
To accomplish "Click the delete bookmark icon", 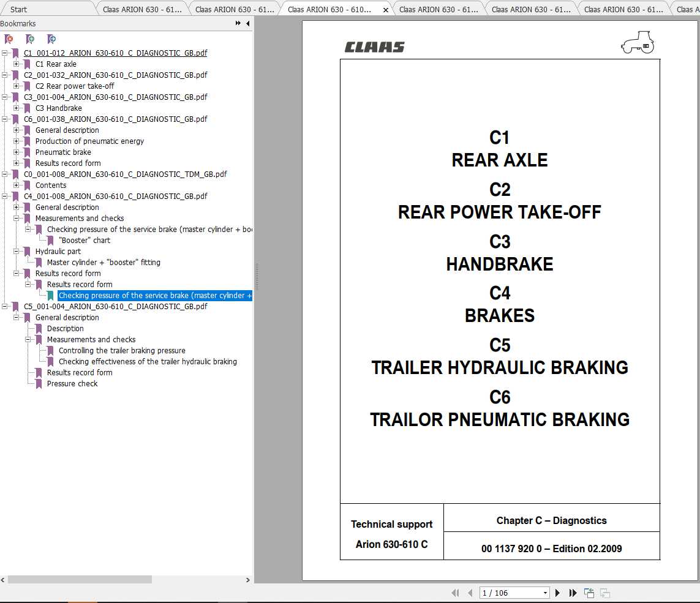I will pyautogui.click(x=9, y=39).
